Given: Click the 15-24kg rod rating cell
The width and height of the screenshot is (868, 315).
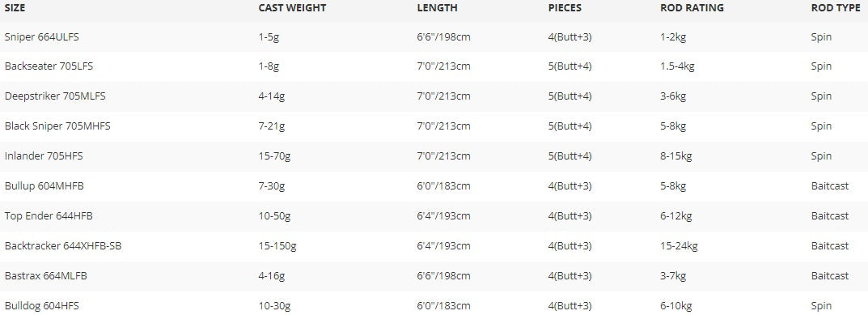Looking at the screenshot, I should 680,246.
